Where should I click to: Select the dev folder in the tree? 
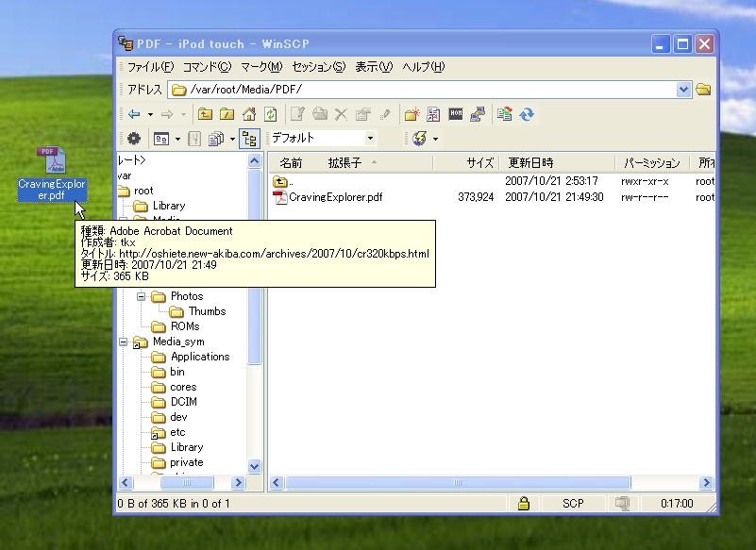(178, 417)
